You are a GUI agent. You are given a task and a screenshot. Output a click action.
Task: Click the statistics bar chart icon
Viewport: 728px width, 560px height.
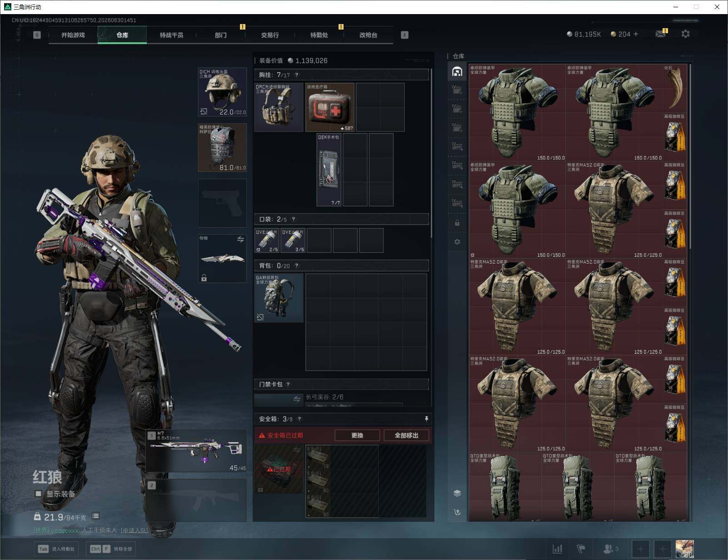pos(557,549)
